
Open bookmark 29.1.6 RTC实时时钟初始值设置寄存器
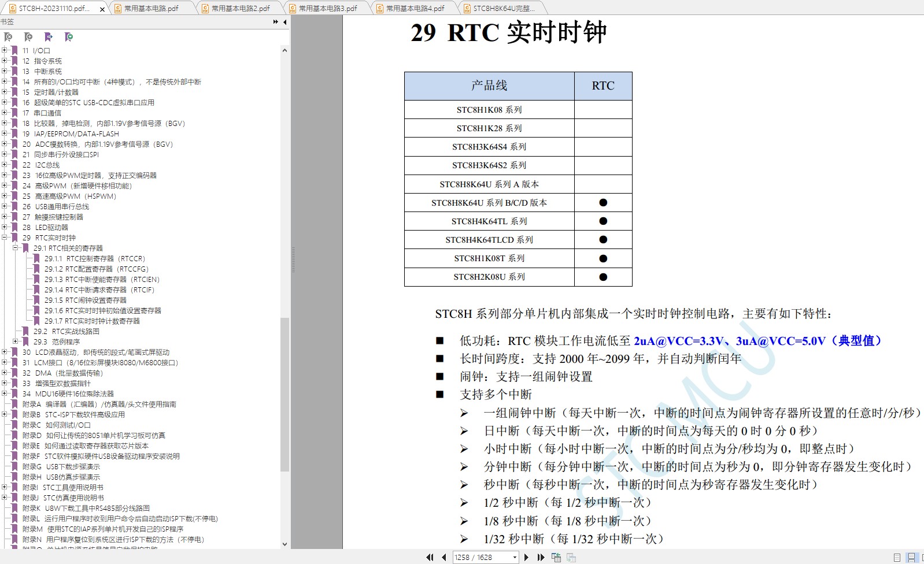103,310
